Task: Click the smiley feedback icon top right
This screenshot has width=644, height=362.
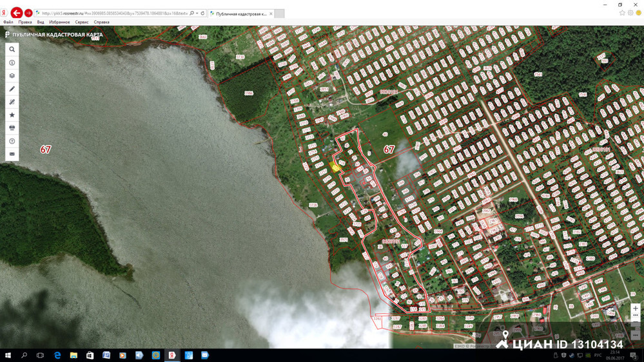Action: [x=639, y=13]
